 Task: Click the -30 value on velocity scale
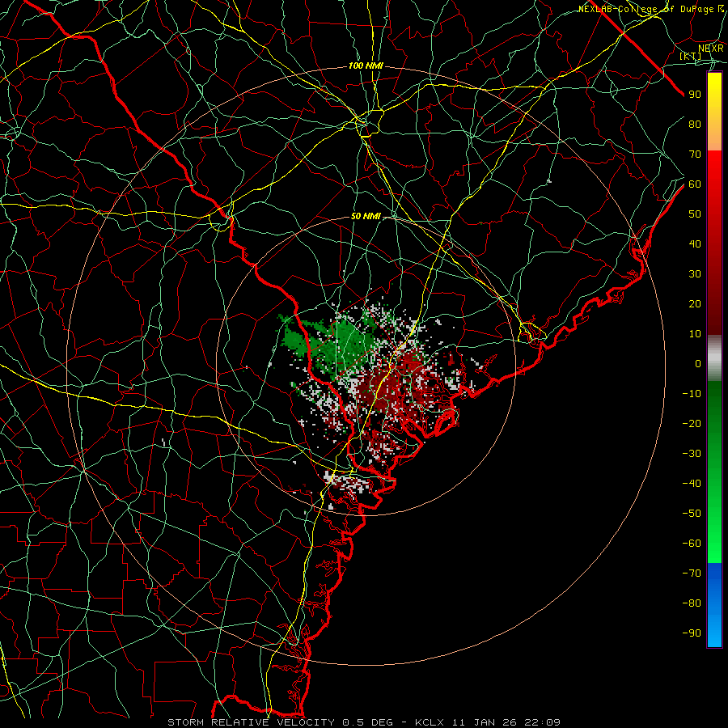(692, 454)
